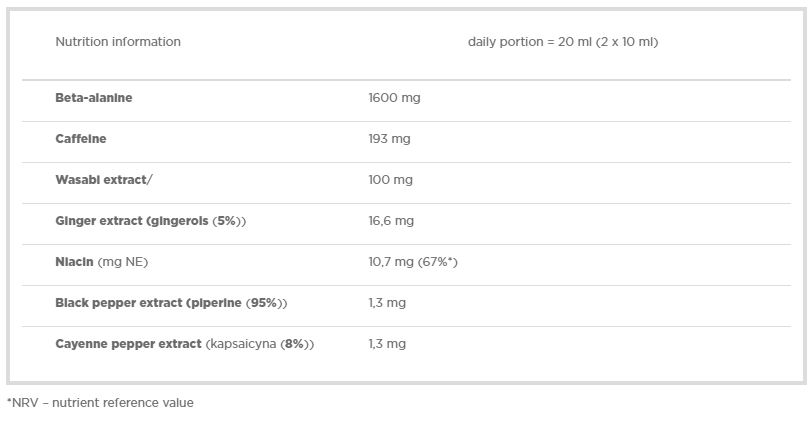Image resolution: width=812 pixels, height=422 pixels.
Task: Click the cayenne pepper 1,3 mg value
Action: (x=387, y=344)
